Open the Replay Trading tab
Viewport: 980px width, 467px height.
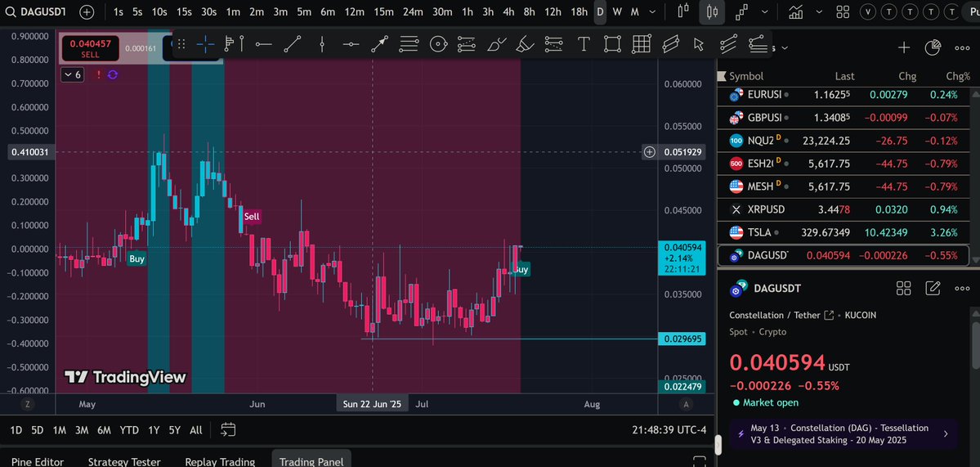pos(220,461)
